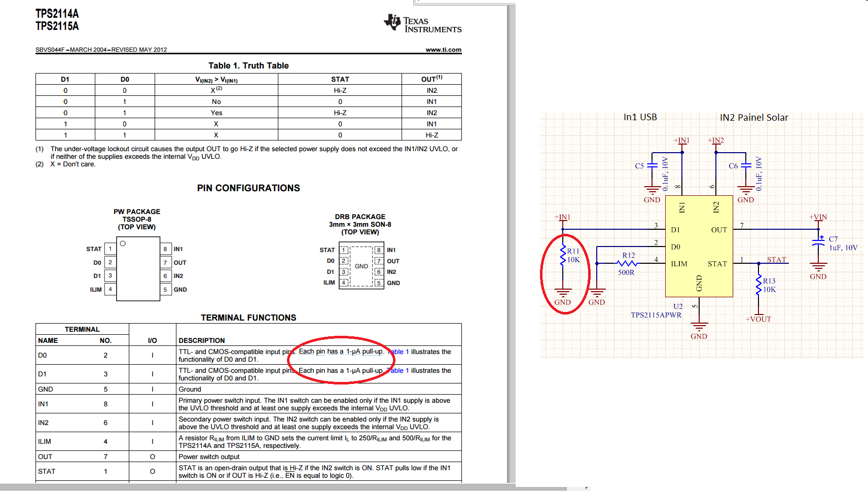
Task: Click the DRB package GND thermal pad
Action: tap(361, 266)
